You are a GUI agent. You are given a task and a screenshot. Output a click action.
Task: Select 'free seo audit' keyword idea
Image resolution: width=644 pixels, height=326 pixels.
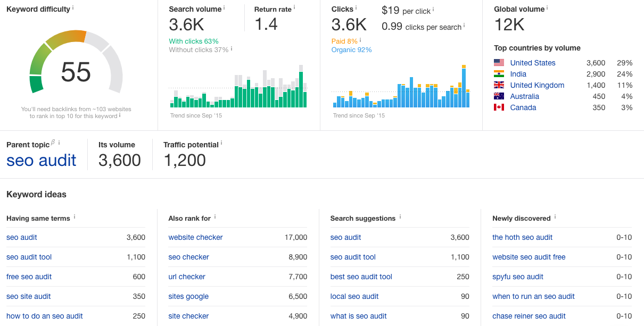[29, 277]
